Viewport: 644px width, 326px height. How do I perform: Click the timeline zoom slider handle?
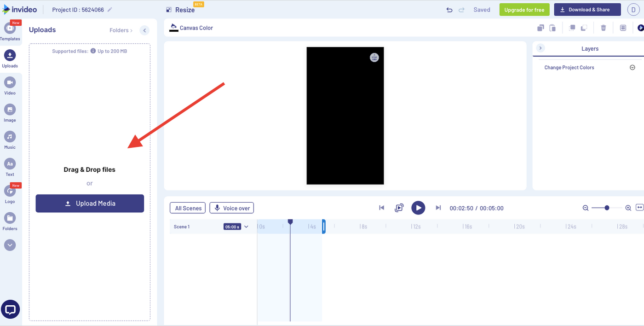[607, 208]
